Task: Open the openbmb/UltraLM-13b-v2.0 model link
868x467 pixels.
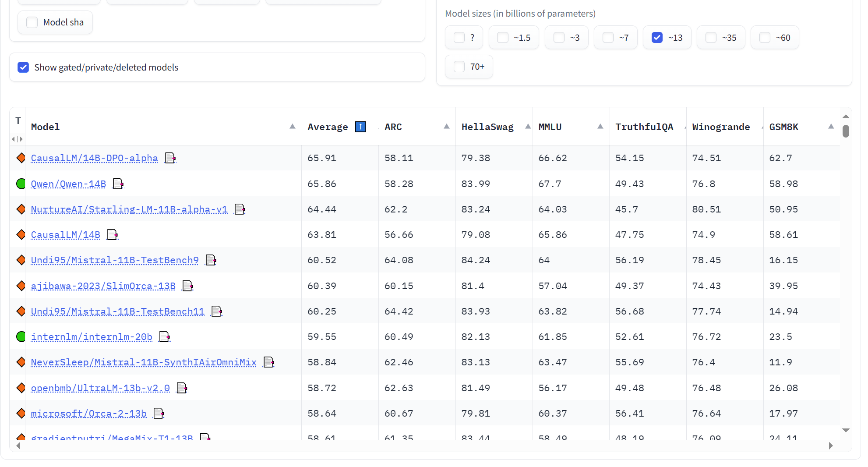Action: click(100, 388)
